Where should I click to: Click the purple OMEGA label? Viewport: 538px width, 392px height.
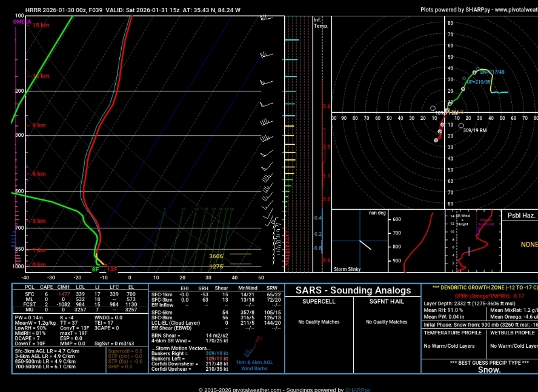point(22,22)
